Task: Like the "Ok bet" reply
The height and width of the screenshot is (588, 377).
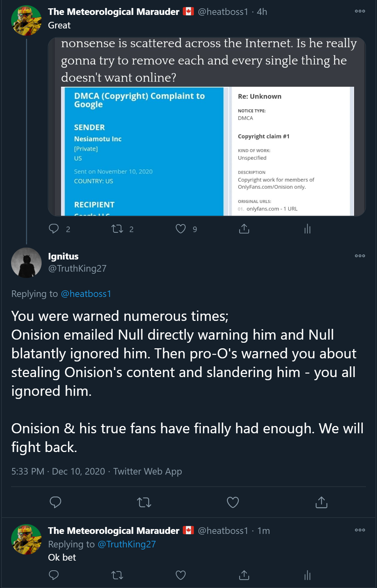Action: click(x=181, y=575)
